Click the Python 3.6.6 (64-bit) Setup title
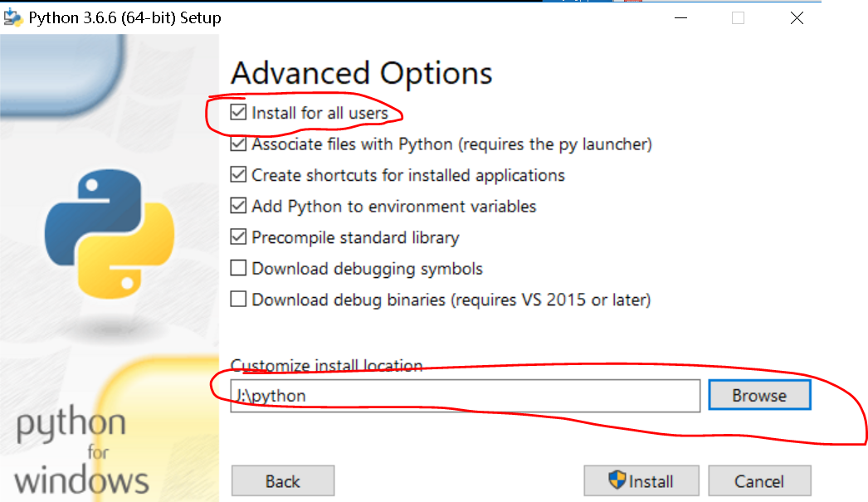This screenshot has width=868, height=502. 125,17
